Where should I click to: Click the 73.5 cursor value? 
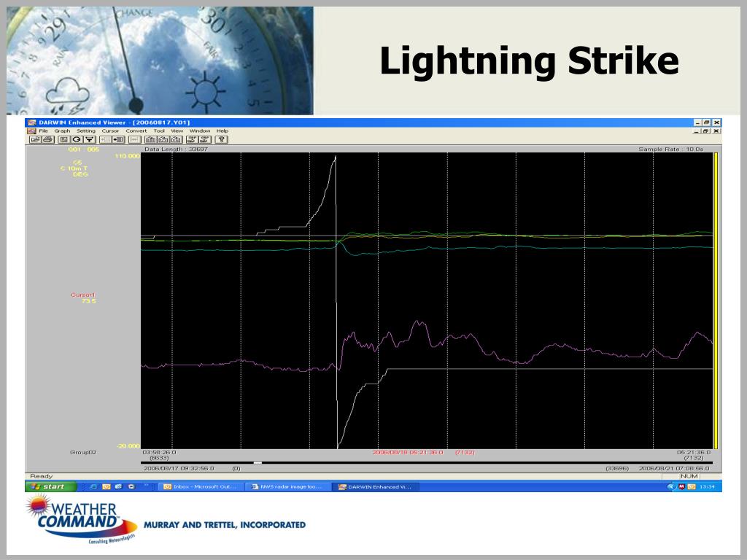coord(88,301)
